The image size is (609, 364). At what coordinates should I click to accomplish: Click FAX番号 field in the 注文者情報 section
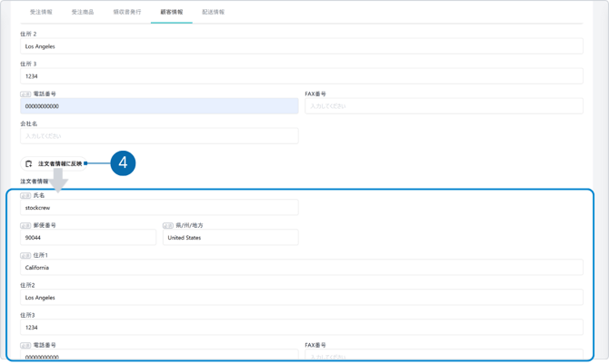444,356
